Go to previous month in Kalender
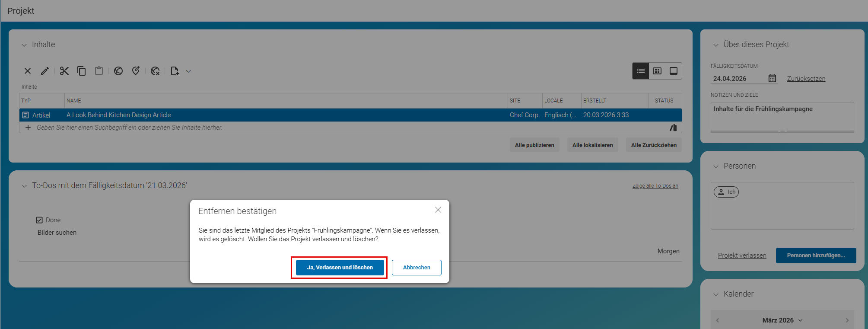 click(718, 320)
